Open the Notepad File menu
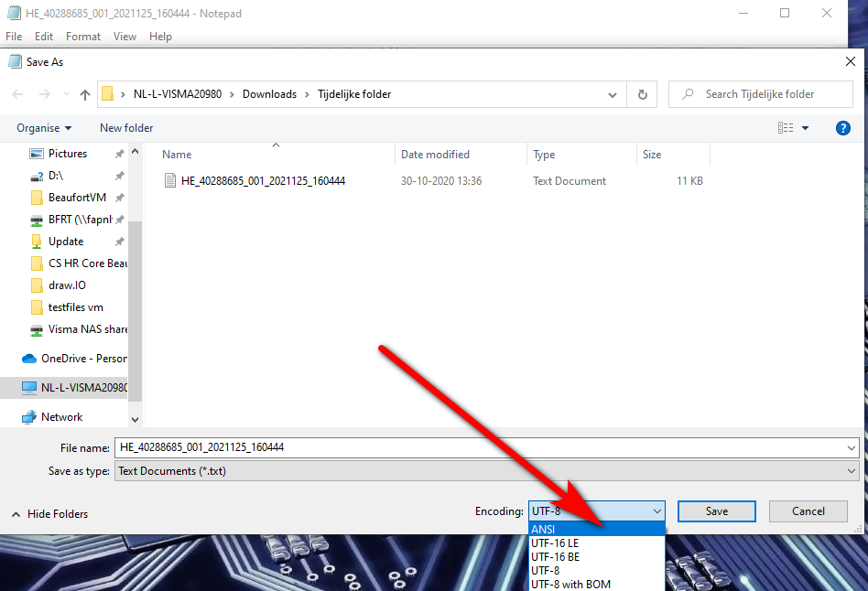Screen dimensions: 868x591 [x=14, y=37]
